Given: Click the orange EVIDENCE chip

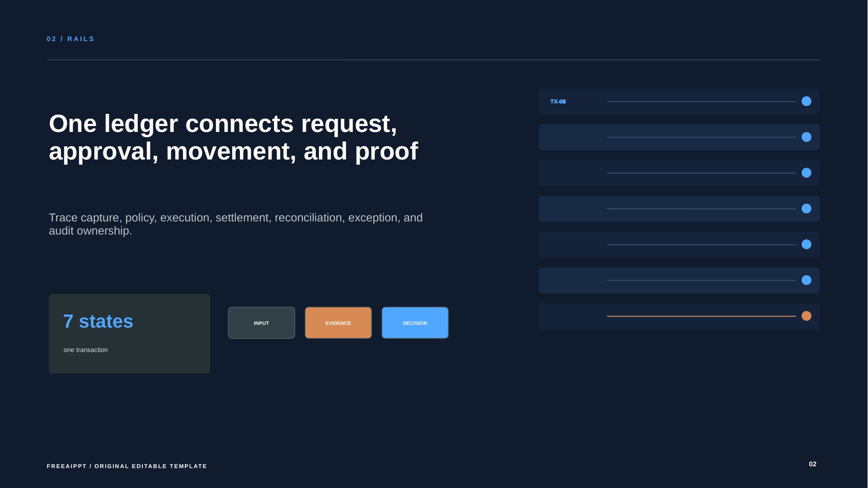Looking at the screenshot, I should coord(338,323).
